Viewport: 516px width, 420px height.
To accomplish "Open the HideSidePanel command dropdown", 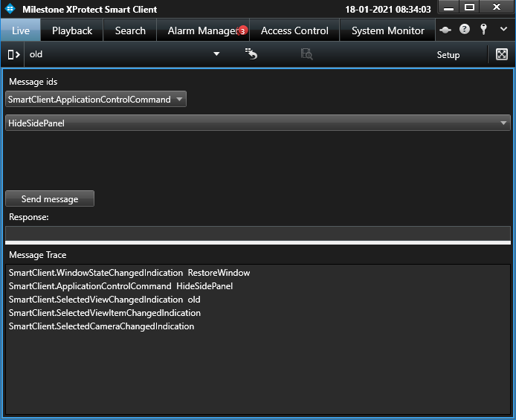I will (258, 123).
